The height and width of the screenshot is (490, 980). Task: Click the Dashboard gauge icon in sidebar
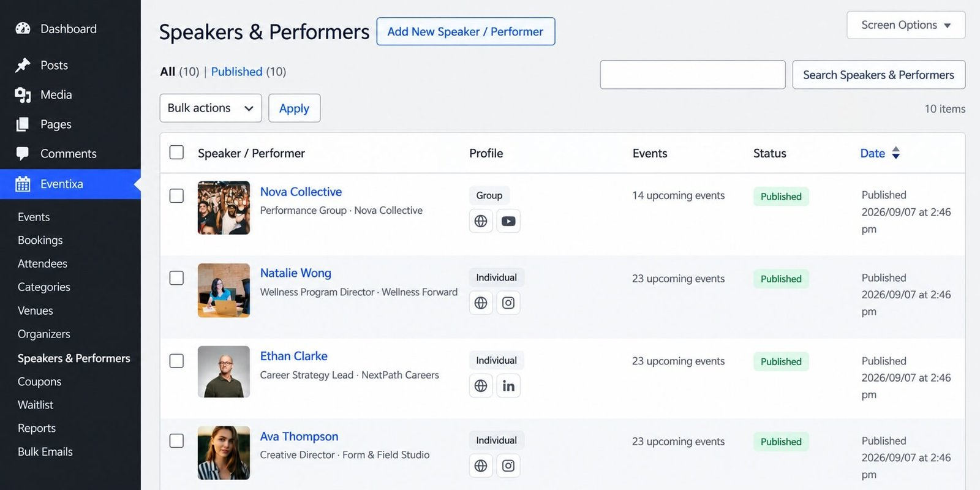23,28
